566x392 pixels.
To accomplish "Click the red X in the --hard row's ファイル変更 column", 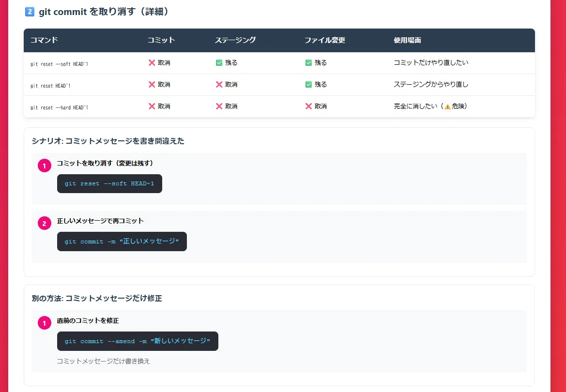I will (x=308, y=106).
